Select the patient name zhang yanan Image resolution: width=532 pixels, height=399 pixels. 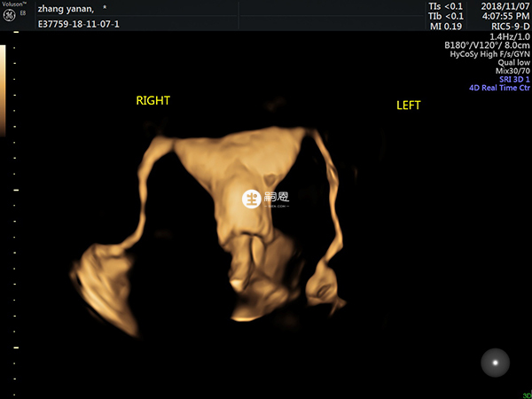68,8
